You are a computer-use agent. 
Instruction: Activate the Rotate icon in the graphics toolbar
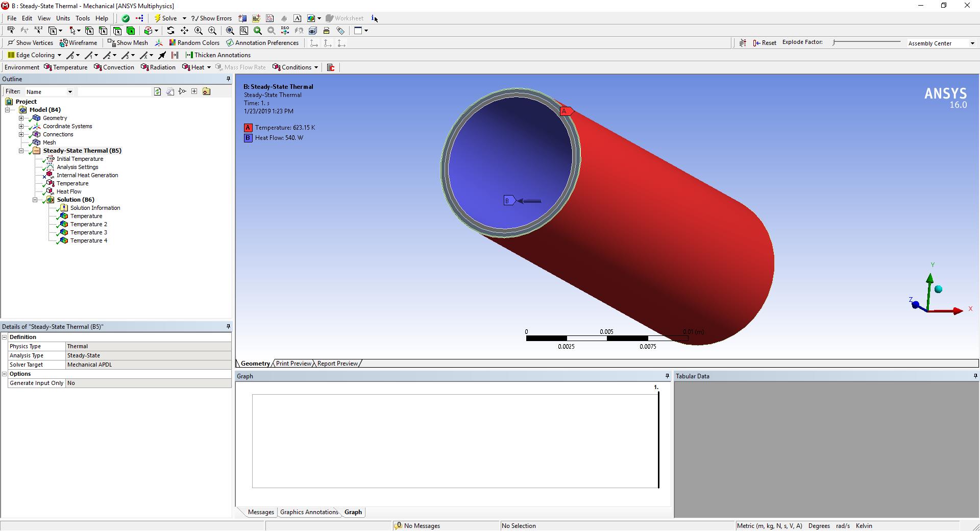click(x=170, y=31)
